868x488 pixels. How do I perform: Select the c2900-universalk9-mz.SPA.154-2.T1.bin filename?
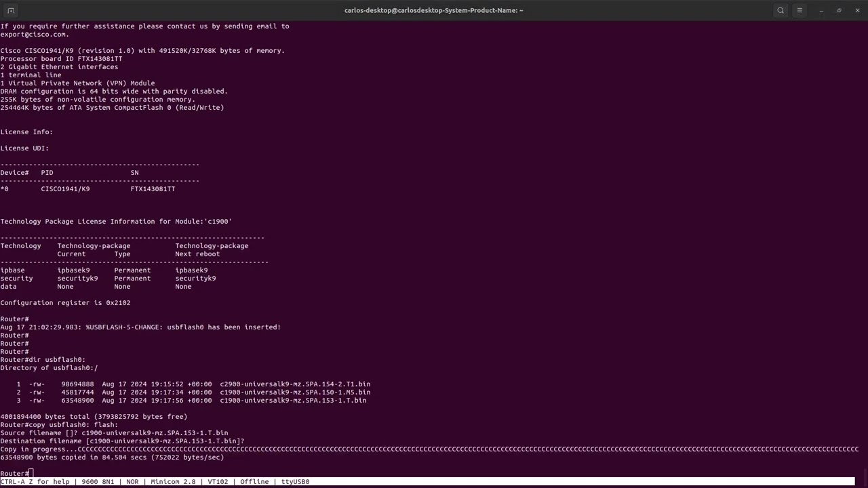point(295,384)
